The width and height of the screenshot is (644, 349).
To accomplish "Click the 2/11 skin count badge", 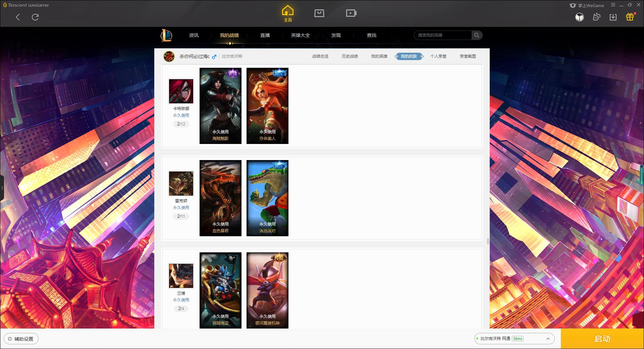I will point(181,216).
